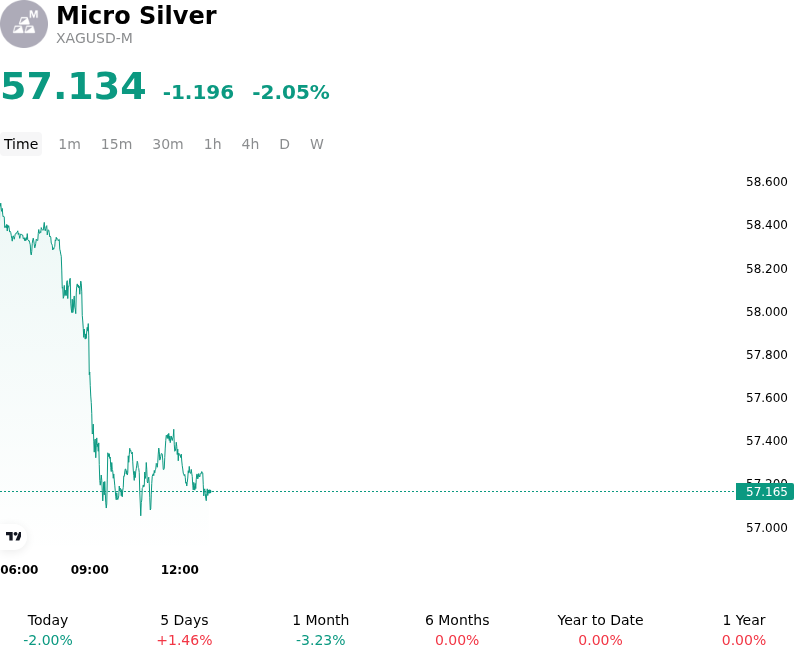Choose the Year to Date range
This screenshot has width=800, height=660.
pos(600,630)
